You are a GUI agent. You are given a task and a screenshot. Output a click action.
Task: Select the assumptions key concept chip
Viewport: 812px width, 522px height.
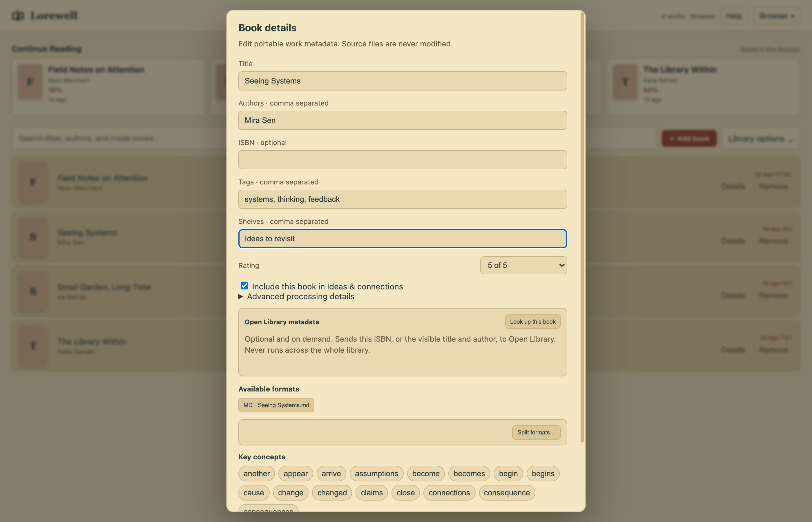coord(376,474)
